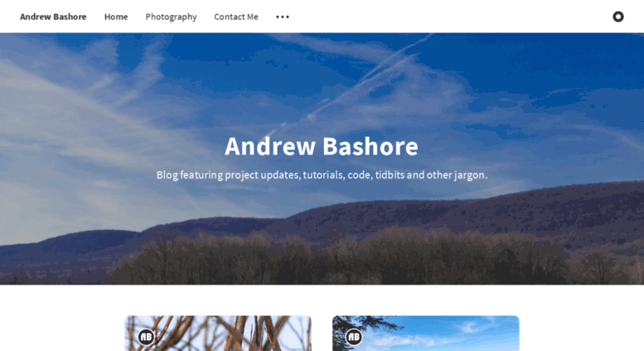The width and height of the screenshot is (644, 351).
Task: Click the AB author avatar on the right post card
Action: (x=354, y=337)
